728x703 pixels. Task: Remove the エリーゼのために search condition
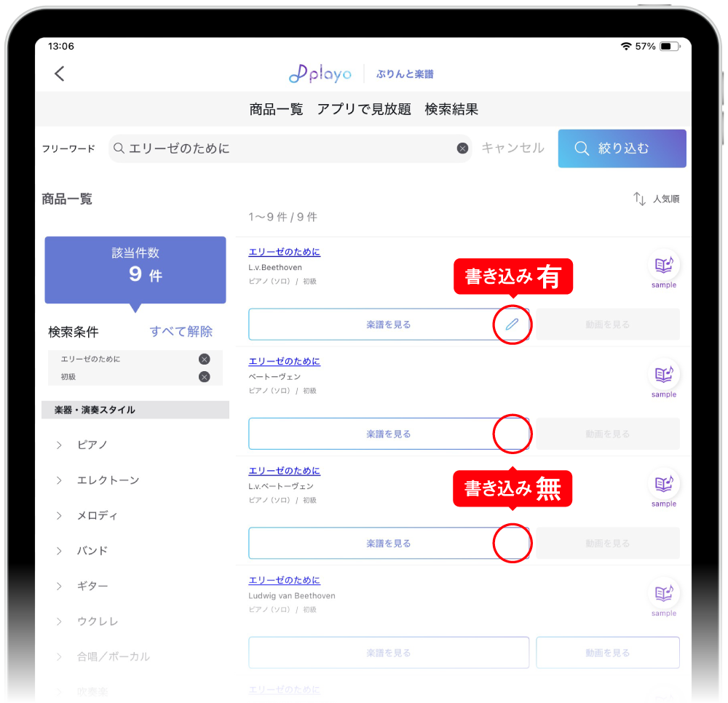click(205, 359)
